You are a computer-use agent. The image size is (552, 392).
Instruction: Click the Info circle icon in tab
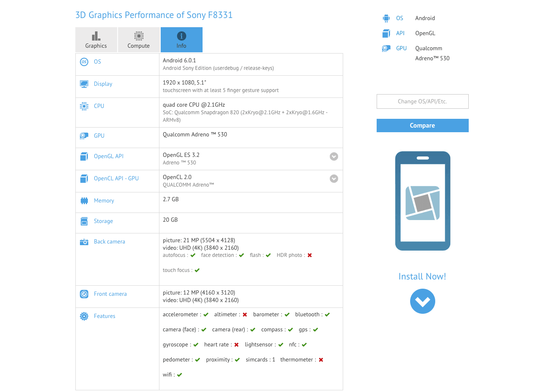click(181, 36)
